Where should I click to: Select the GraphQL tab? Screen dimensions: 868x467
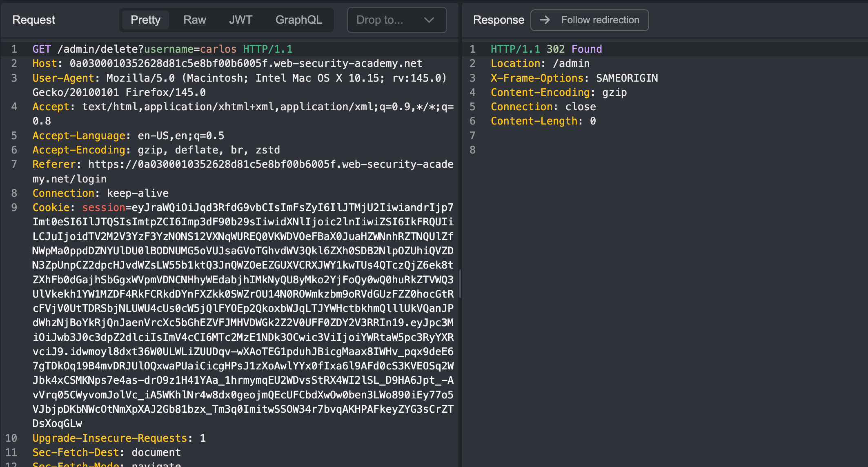click(x=298, y=20)
